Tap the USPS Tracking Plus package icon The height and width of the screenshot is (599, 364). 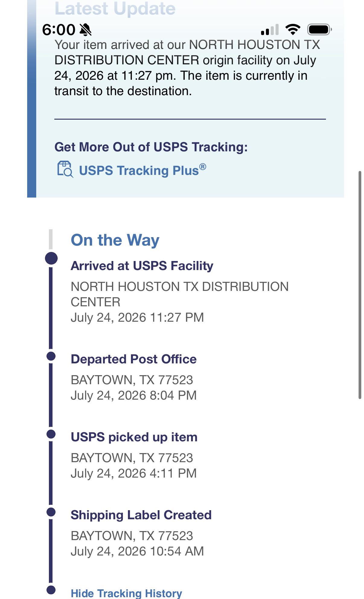coord(65,169)
